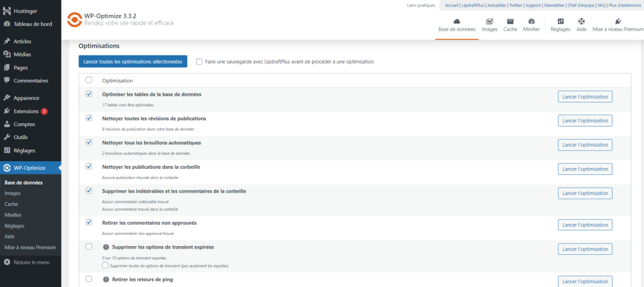Click the WP-Optimize logo icon in the header
The image size is (644, 287).
(x=74, y=20)
